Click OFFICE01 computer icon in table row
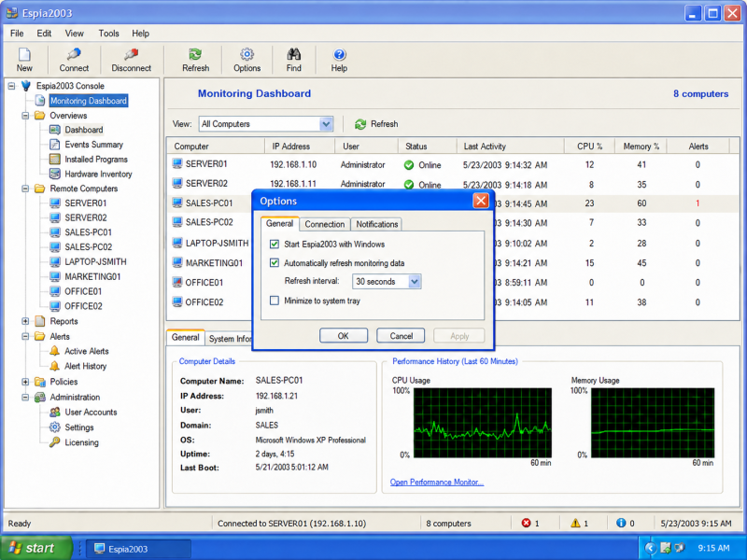Screen dimensions: 747x560 [177, 282]
